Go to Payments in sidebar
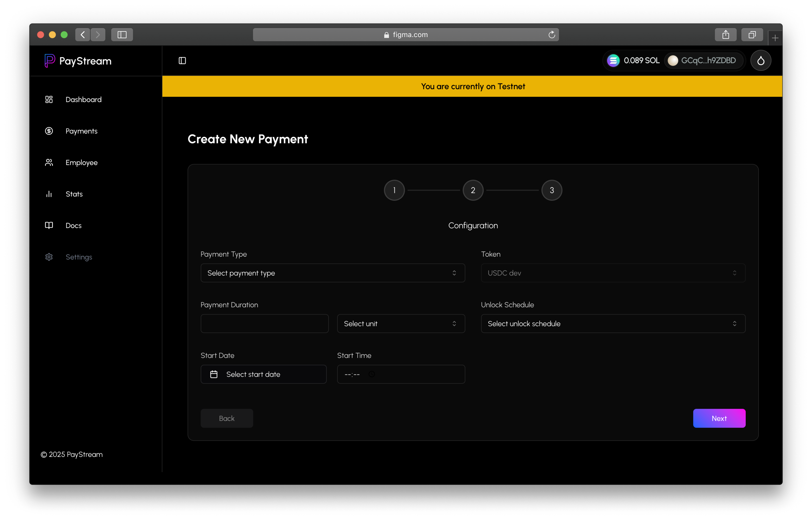This screenshot has height=520, width=812. (x=81, y=131)
